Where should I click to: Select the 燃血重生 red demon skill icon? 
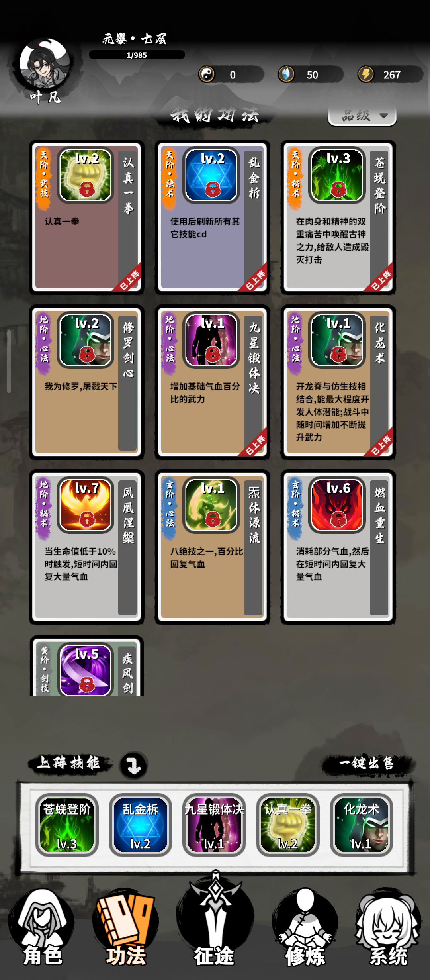[338, 505]
